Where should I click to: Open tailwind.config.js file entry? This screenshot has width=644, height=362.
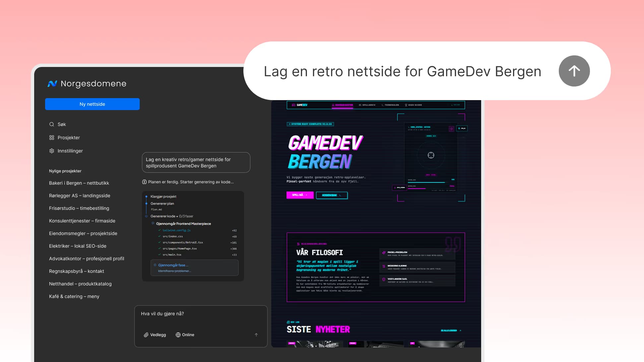(176, 230)
